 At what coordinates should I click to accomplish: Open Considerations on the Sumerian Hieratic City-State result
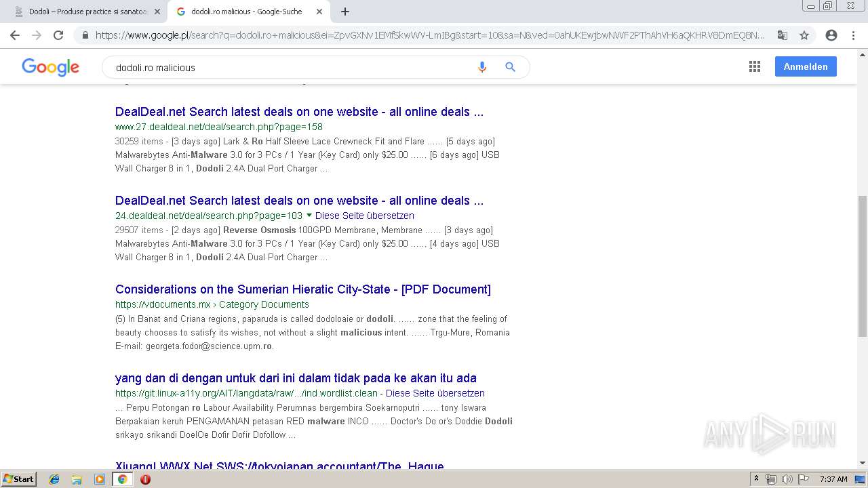(x=303, y=289)
